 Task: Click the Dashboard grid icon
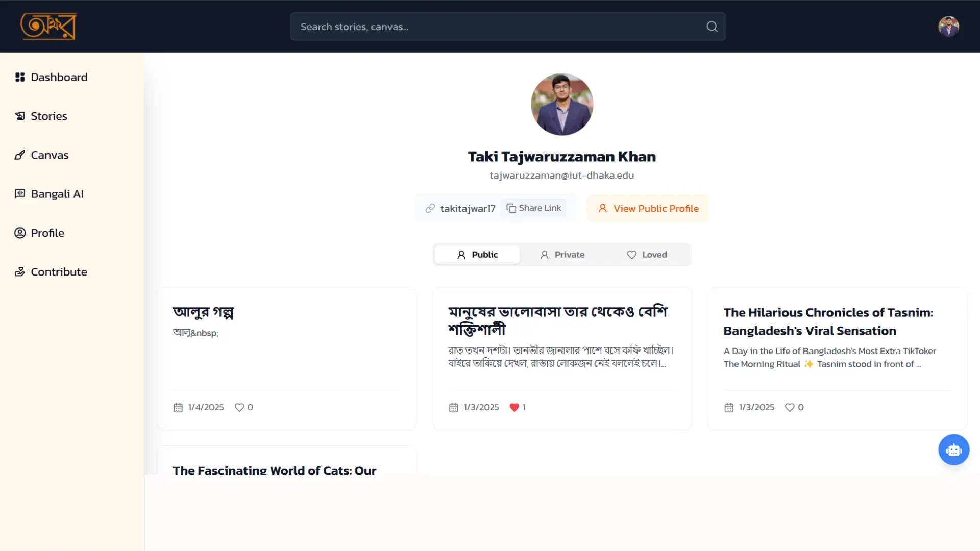pyautogui.click(x=20, y=77)
